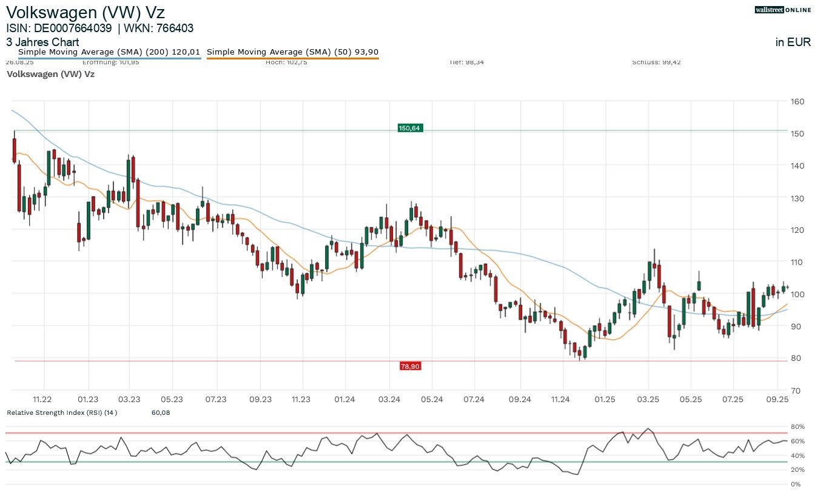The height and width of the screenshot is (504, 818).
Task: Click the Tief 98,34 value
Action: (466, 62)
